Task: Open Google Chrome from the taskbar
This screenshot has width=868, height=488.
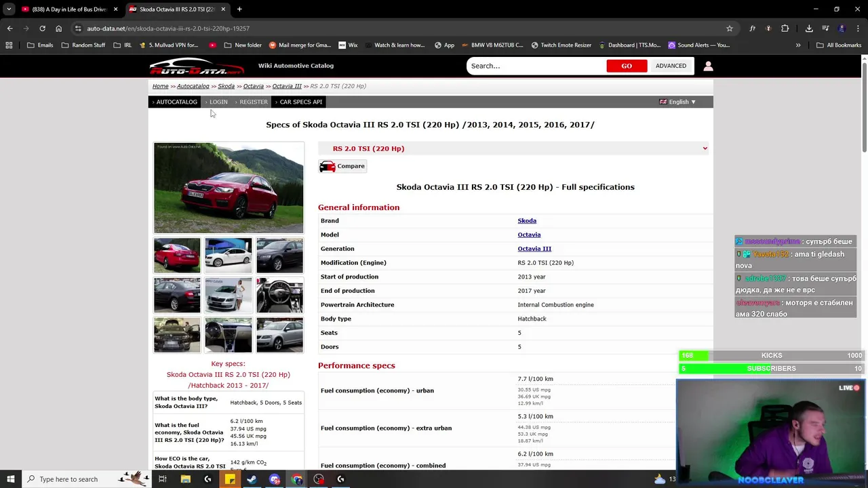Action: tap(296, 479)
